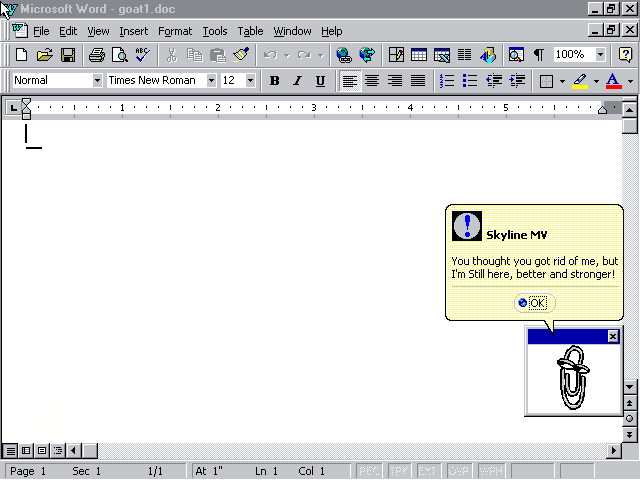This screenshot has width=640, height=480.
Task: Apply yellow highlight color
Action: [x=580, y=81]
